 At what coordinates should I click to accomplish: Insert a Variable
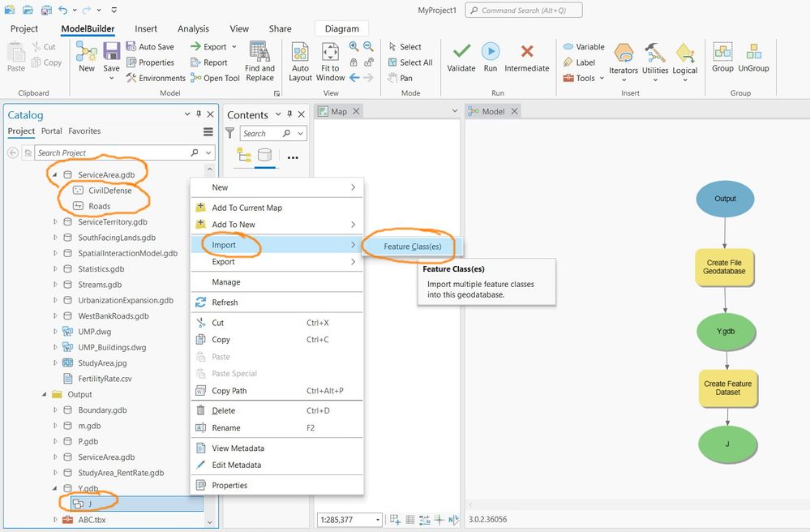(x=584, y=46)
